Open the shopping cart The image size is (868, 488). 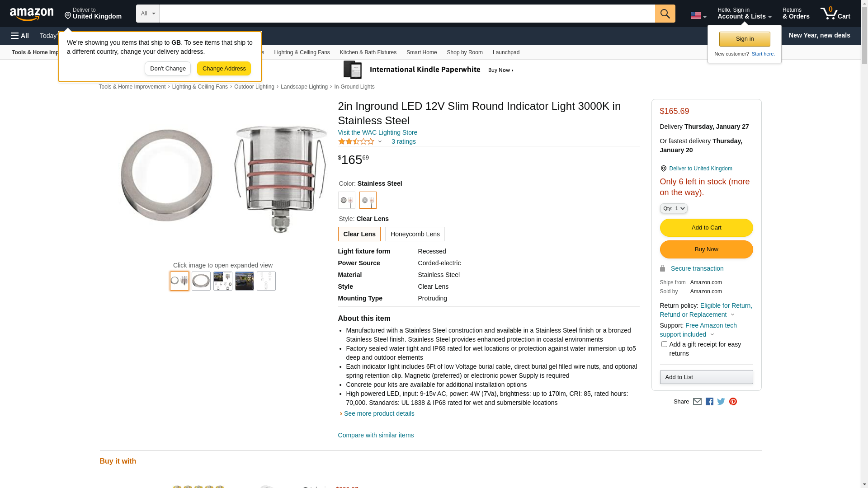pyautogui.click(x=835, y=14)
